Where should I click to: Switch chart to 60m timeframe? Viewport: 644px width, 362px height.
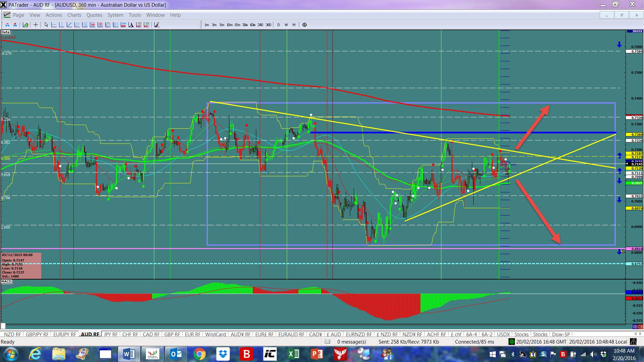click(x=253, y=25)
